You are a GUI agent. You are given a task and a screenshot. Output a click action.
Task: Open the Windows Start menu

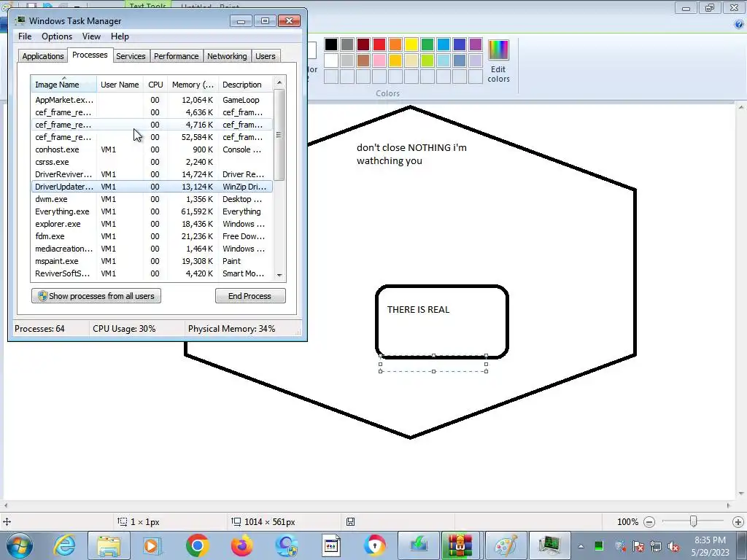point(19,545)
